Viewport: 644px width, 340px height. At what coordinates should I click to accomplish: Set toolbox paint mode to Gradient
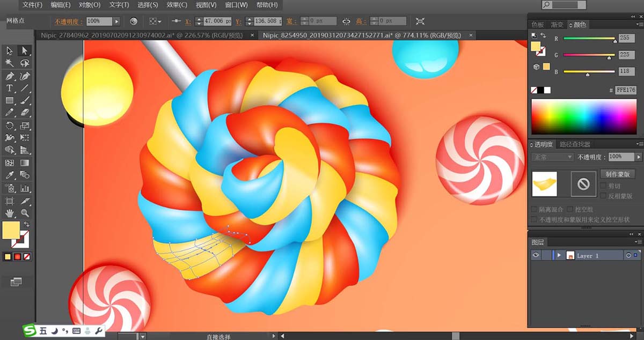[x=17, y=257]
